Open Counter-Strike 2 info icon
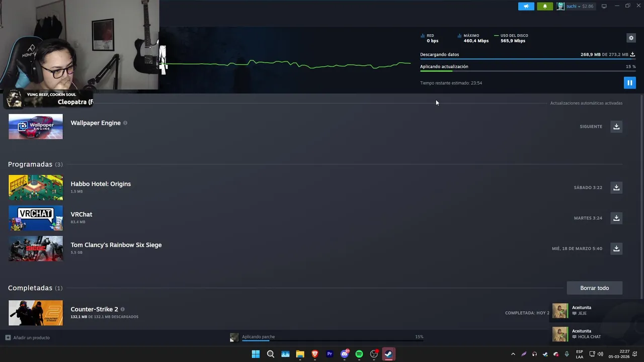The image size is (644, 362). [x=122, y=309]
